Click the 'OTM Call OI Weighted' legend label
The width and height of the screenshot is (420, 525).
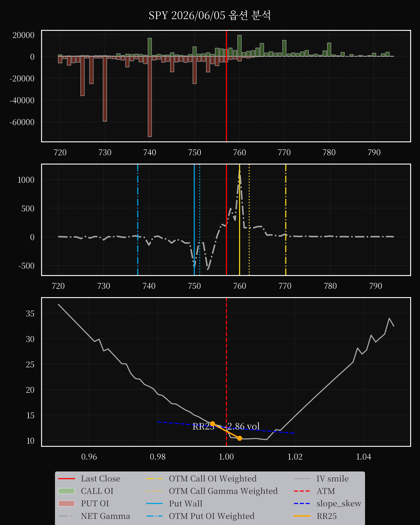(x=213, y=479)
